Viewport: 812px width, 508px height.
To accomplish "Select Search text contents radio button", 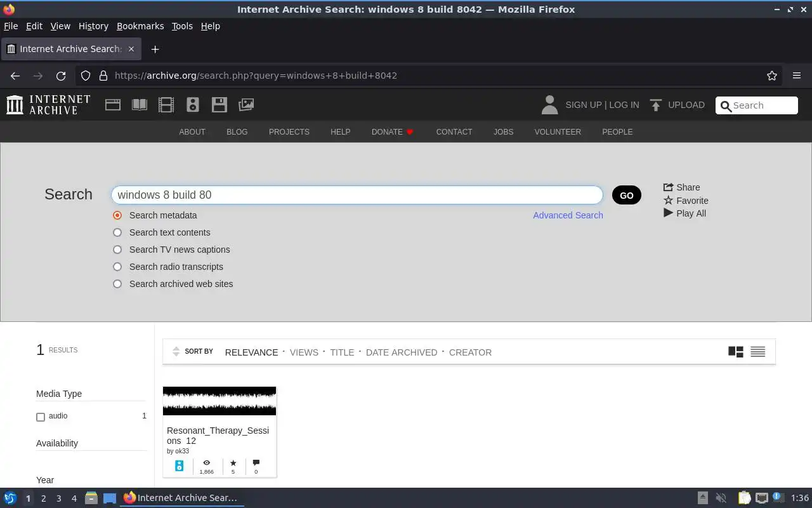I will pos(117,232).
